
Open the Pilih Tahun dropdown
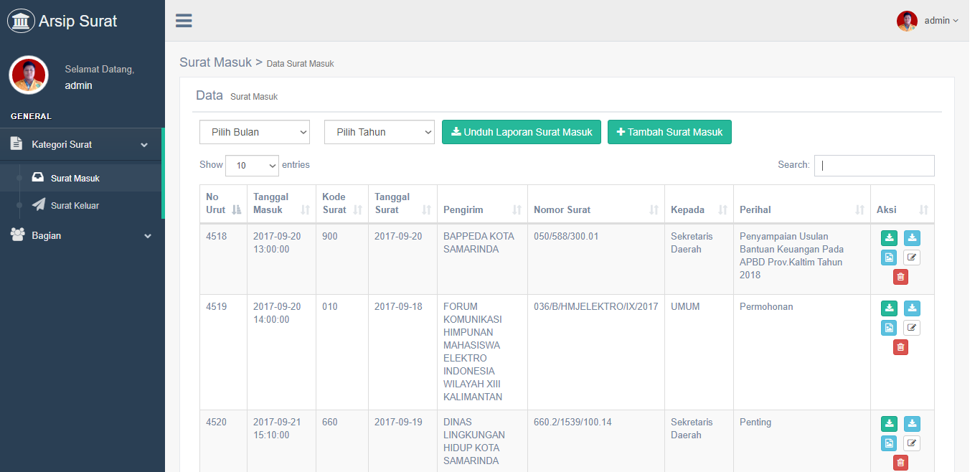click(x=380, y=132)
